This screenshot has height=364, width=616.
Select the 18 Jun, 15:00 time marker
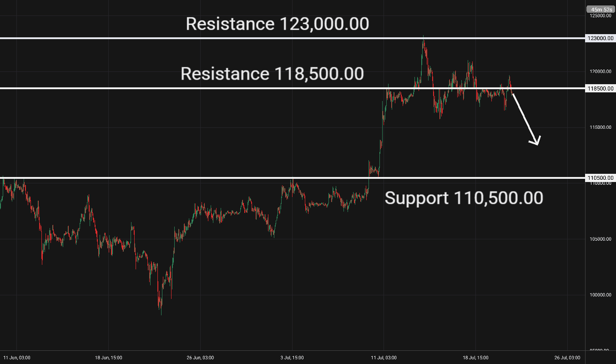(x=109, y=358)
